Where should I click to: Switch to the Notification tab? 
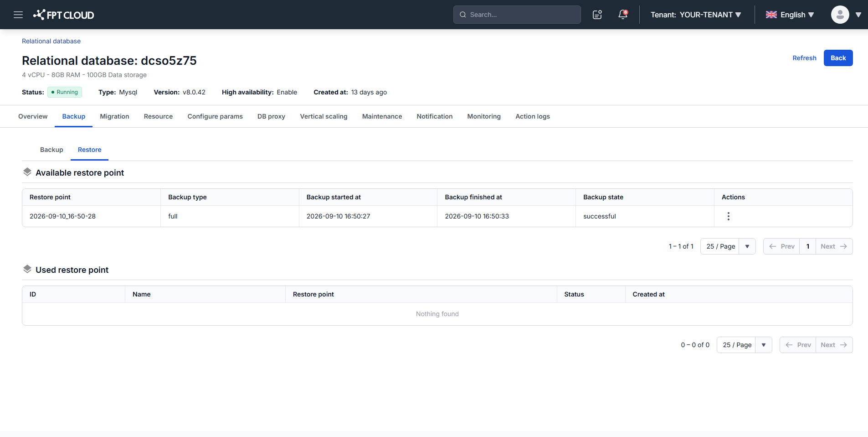[434, 116]
